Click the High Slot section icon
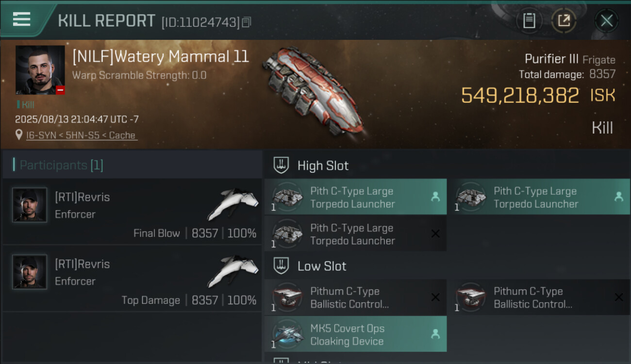Screen dimensions: 631x364 point(281,165)
